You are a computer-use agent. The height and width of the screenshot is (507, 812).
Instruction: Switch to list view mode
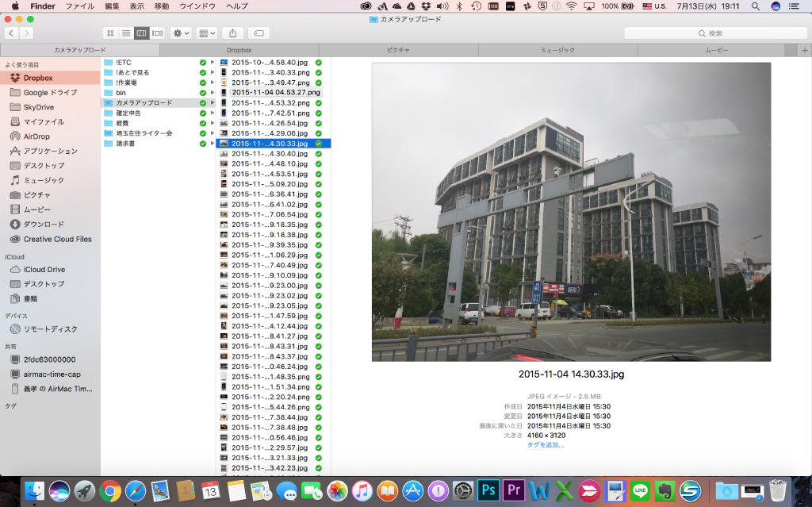tap(126, 33)
